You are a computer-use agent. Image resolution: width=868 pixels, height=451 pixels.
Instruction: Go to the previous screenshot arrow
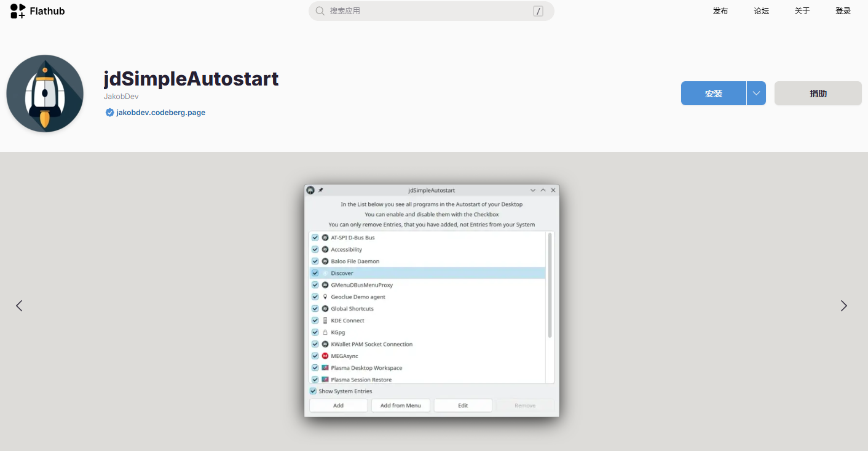[19, 306]
